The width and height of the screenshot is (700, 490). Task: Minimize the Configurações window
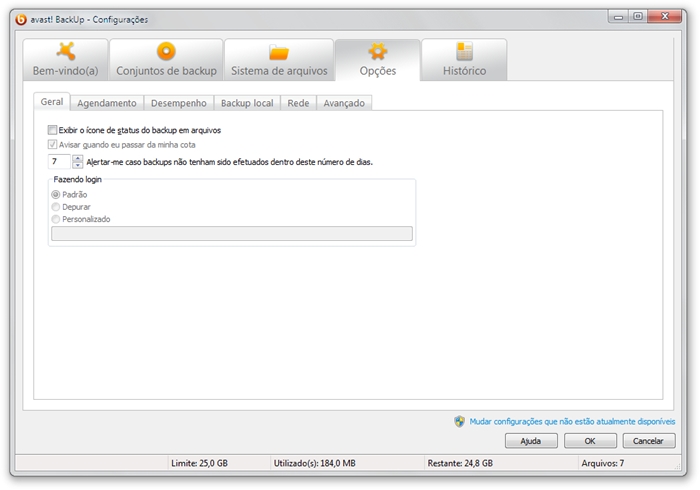pyautogui.click(x=618, y=17)
